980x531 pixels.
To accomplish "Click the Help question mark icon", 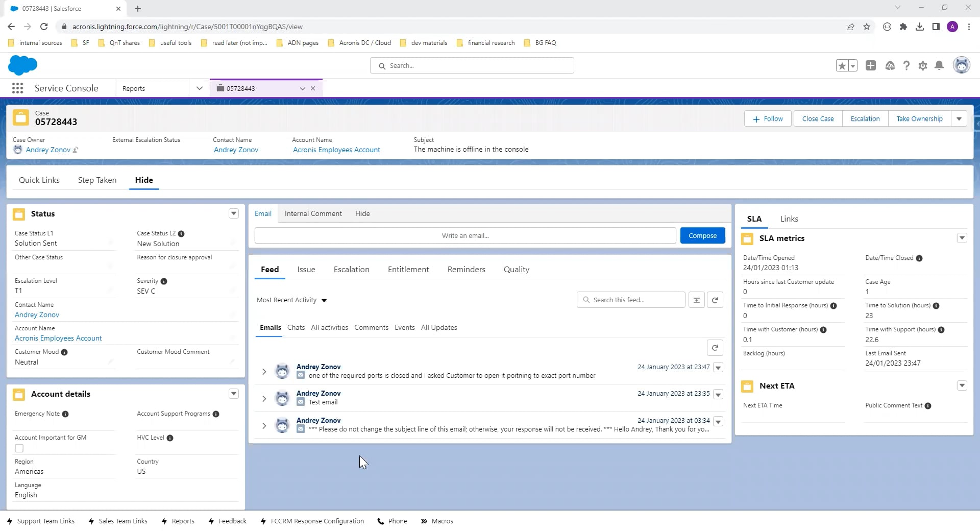I will (x=906, y=65).
